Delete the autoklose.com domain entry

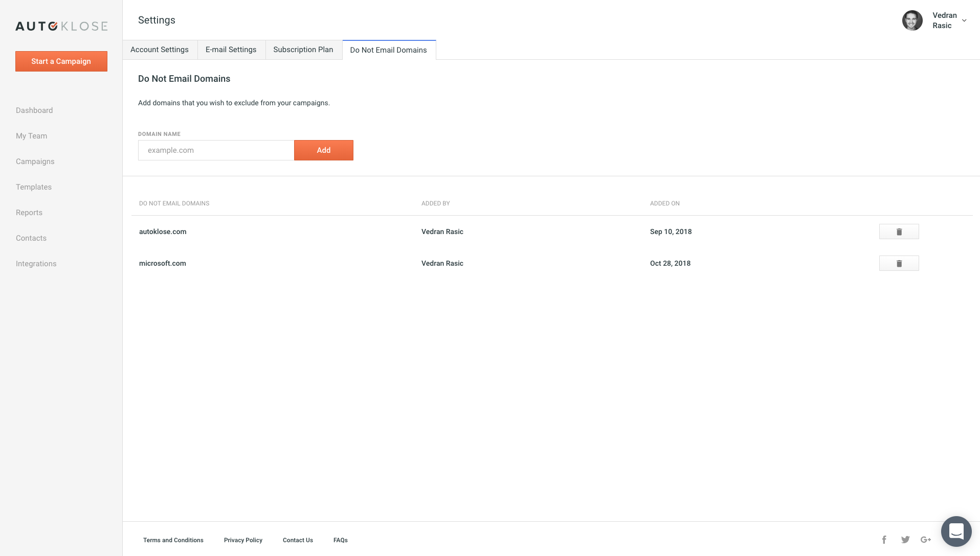tap(899, 231)
